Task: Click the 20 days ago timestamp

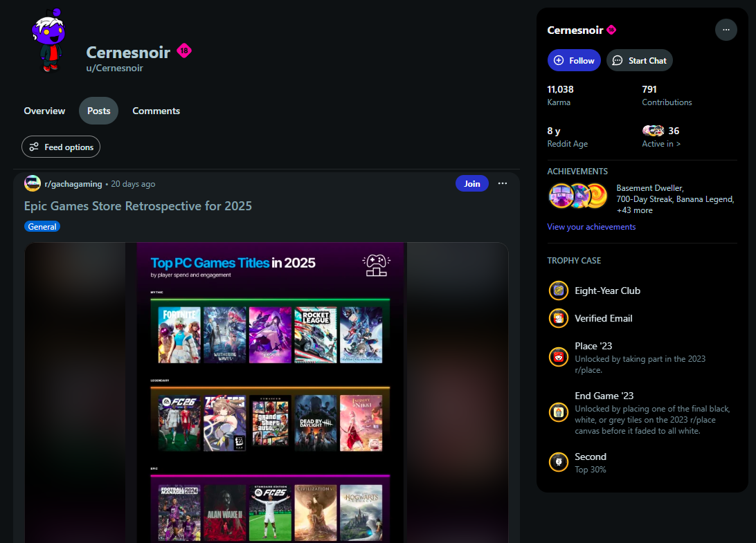Action: [x=133, y=184]
